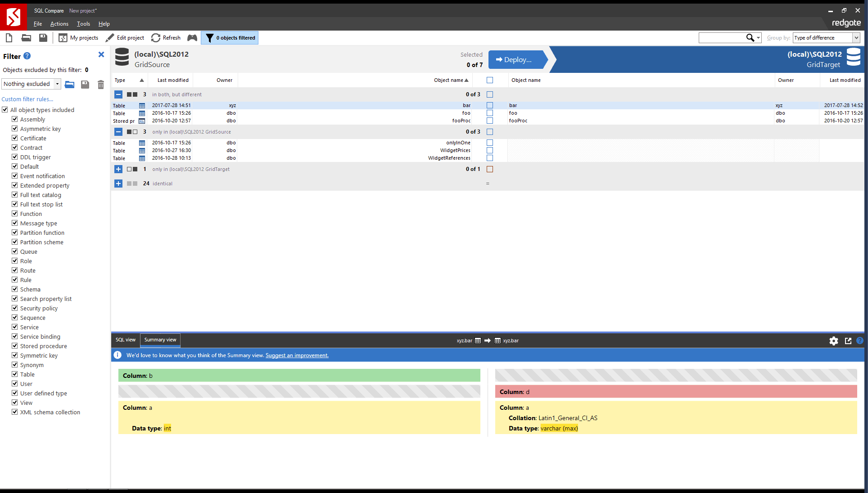Change the 'Type of difference' grouping combo box
The height and width of the screenshot is (493, 868).
tap(826, 38)
